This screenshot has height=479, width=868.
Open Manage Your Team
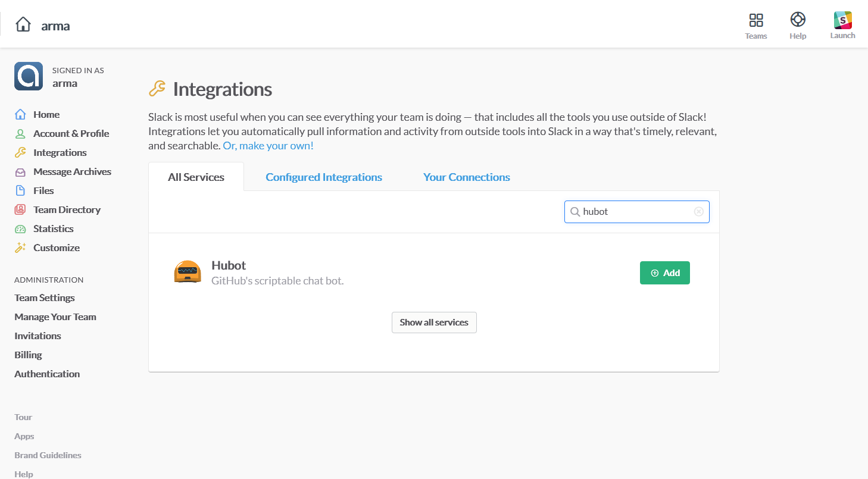55,317
